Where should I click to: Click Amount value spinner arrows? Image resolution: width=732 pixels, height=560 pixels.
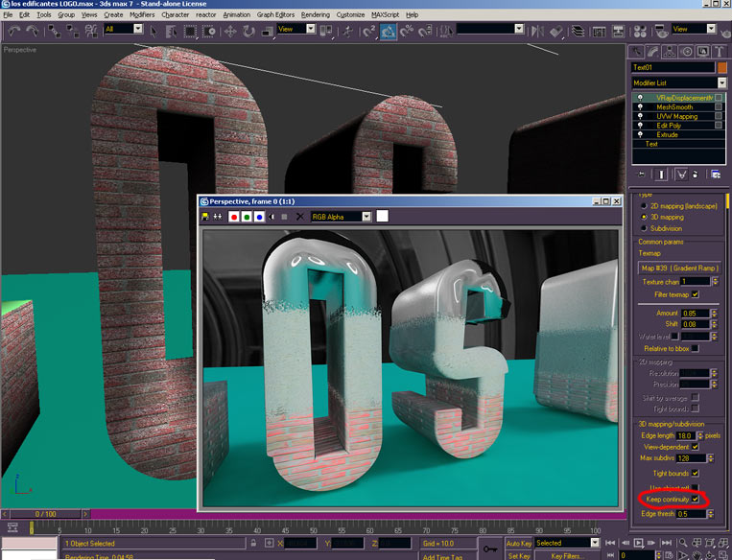(714, 314)
